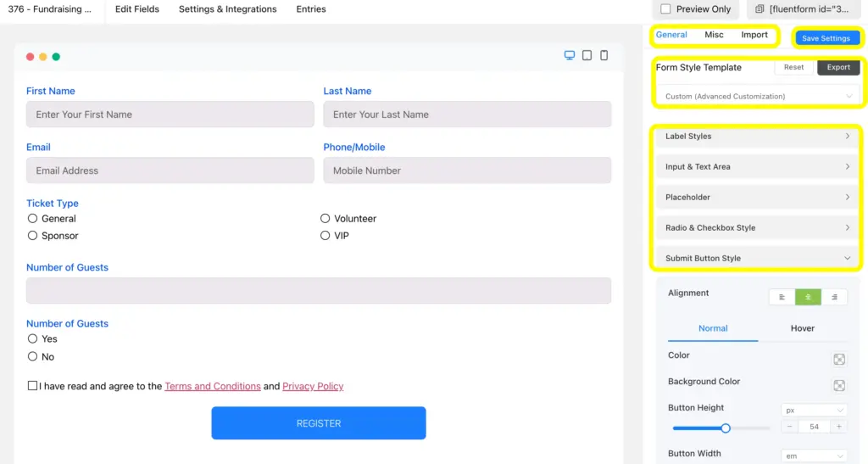Click the REGISTER submit button
The image size is (868, 464).
click(x=319, y=423)
